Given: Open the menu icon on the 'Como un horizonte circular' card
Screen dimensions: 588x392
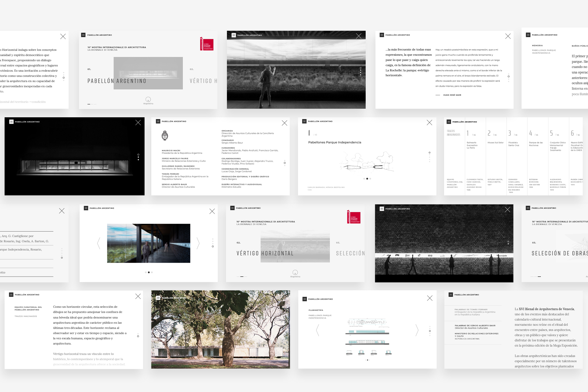Looking at the screenshot, I should (x=11, y=295).
